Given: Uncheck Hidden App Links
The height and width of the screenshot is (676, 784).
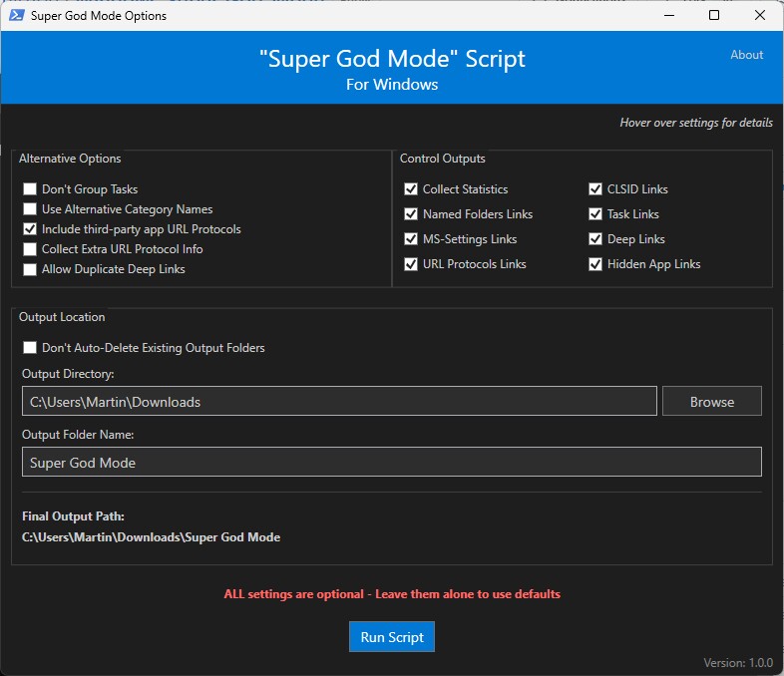Looking at the screenshot, I should pos(595,264).
